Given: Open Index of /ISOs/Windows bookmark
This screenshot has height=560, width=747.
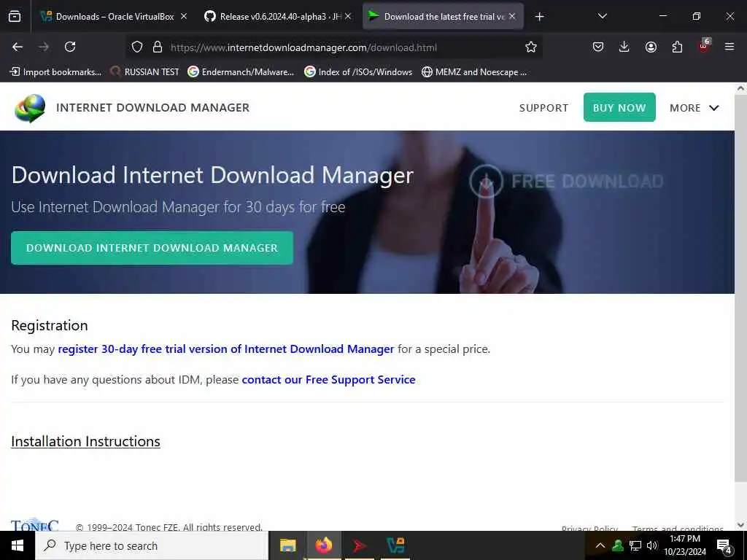Looking at the screenshot, I should click(358, 72).
